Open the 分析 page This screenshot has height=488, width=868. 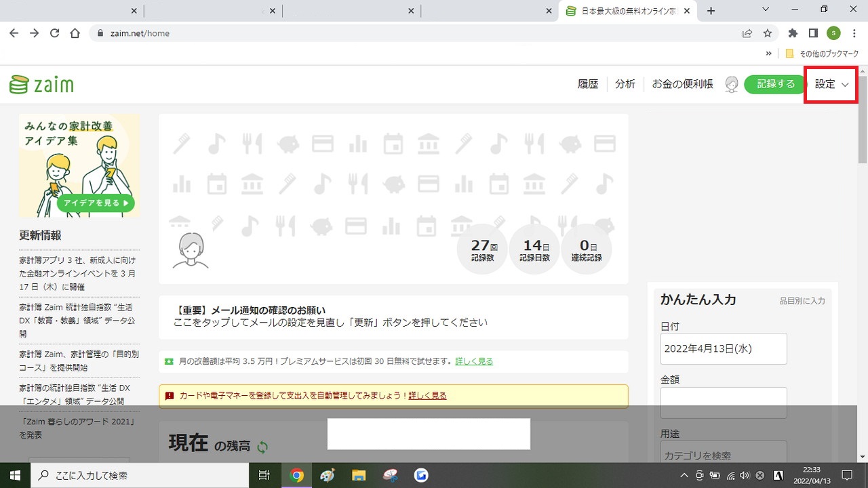point(625,84)
